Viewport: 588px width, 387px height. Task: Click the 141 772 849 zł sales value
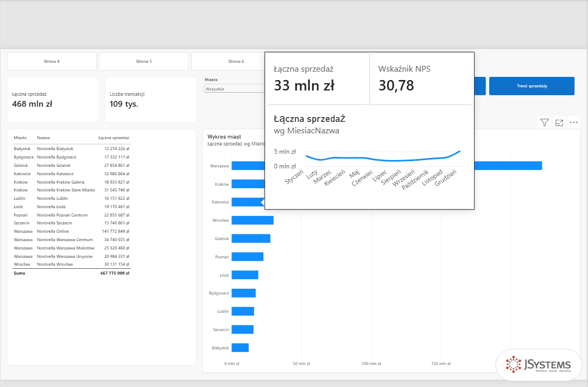click(x=116, y=231)
